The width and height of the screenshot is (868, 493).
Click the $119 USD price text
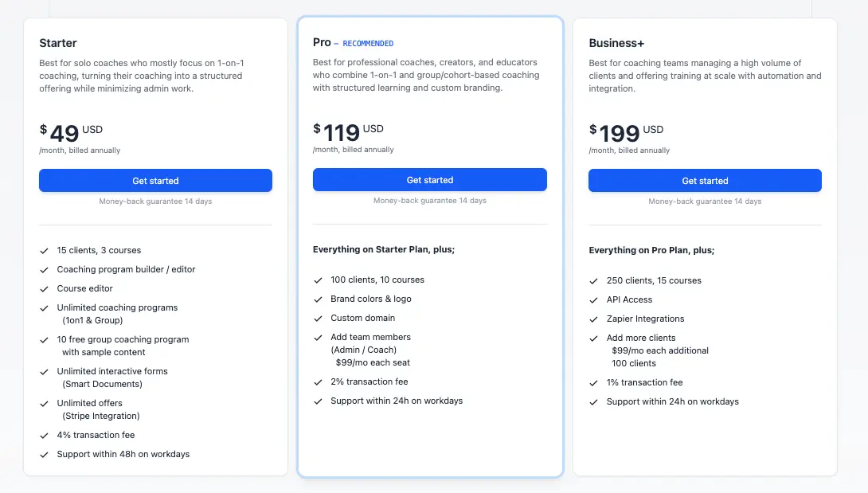point(348,132)
